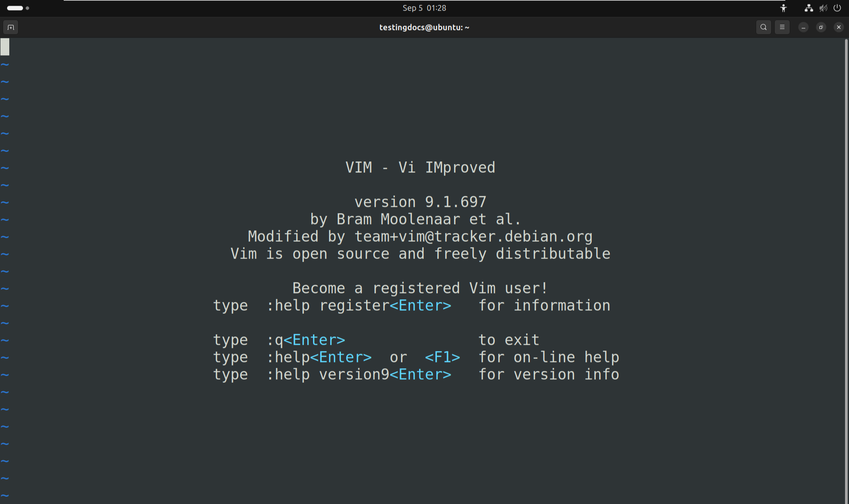Click the '<F1>' key hint
Viewport: 849px width, 504px height.
[x=443, y=357]
